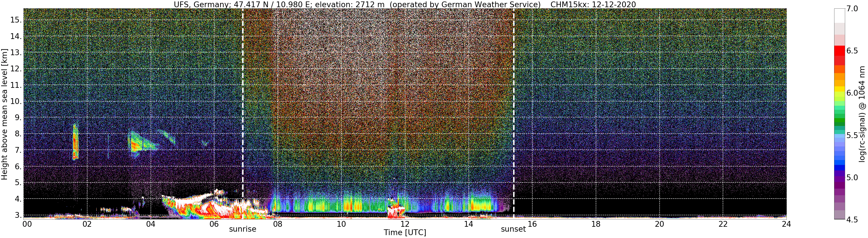The height and width of the screenshot is (238, 868).
Task: Click the x-axis tick label 08
Action: (277, 224)
